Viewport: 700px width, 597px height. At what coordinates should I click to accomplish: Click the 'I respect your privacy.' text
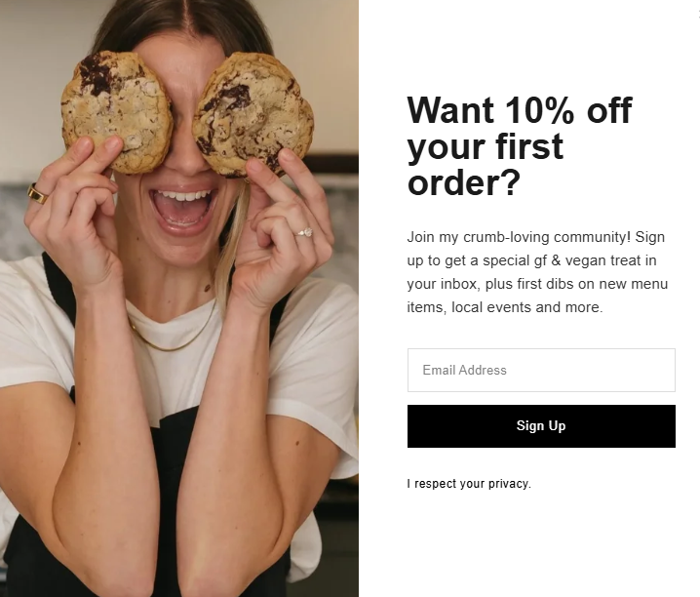[x=469, y=484]
